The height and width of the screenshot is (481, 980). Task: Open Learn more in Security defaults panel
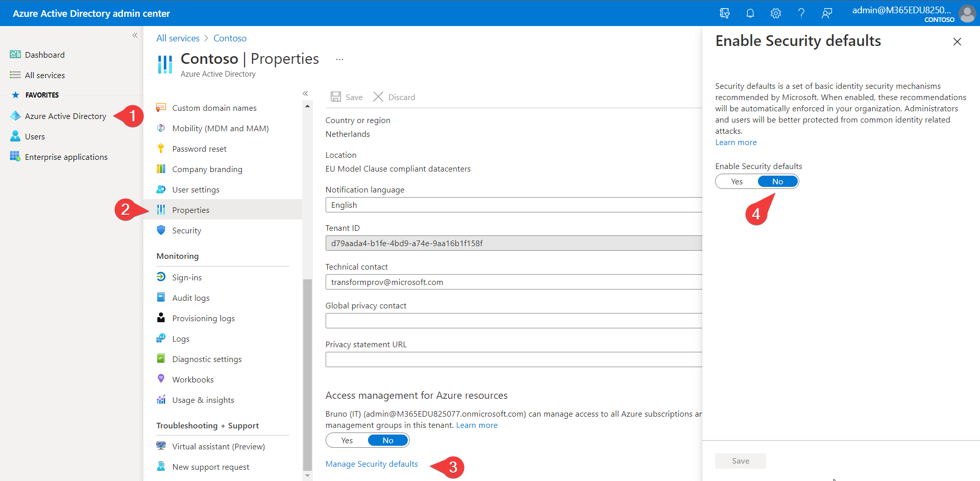736,142
